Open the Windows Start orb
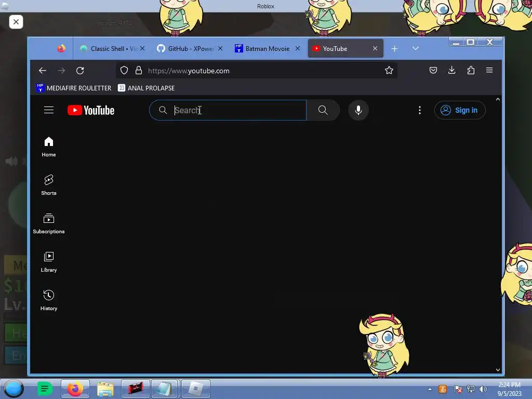532x399 pixels. 14,389
